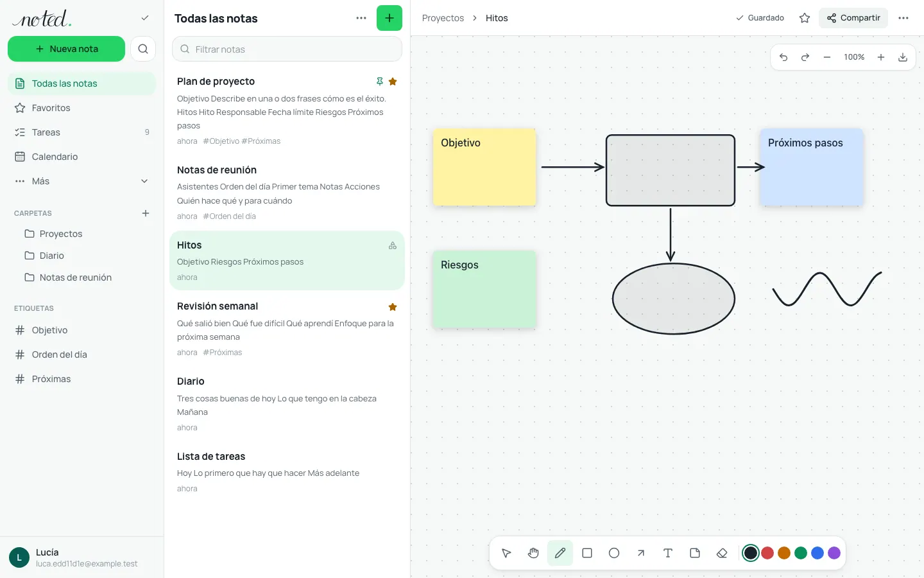The image size is (924, 578).
Task: Select the rectangle shape tool
Action: click(587, 553)
